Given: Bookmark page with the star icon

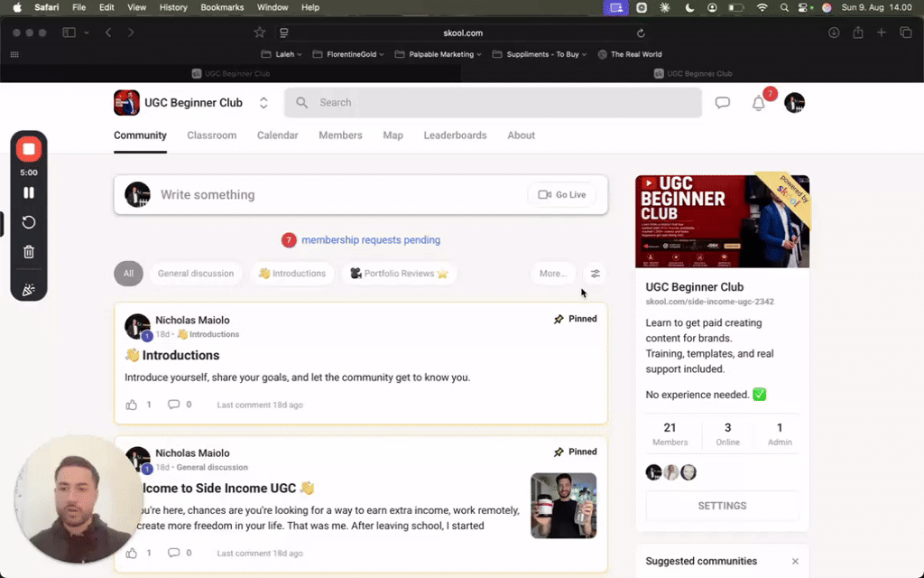Looking at the screenshot, I should click(259, 33).
